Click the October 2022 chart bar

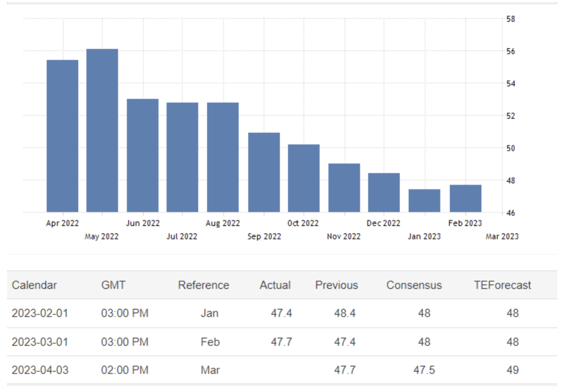304,178
